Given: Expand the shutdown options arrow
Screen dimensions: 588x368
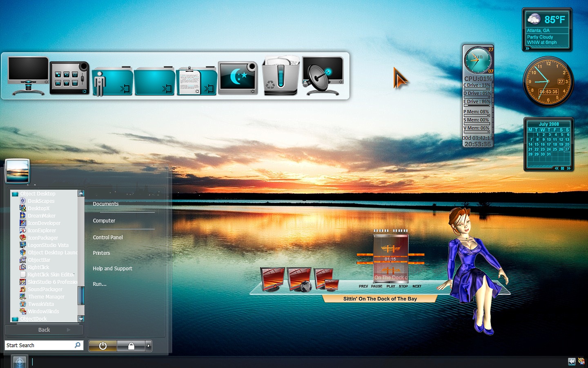Looking at the screenshot, I should pos(149,346).
